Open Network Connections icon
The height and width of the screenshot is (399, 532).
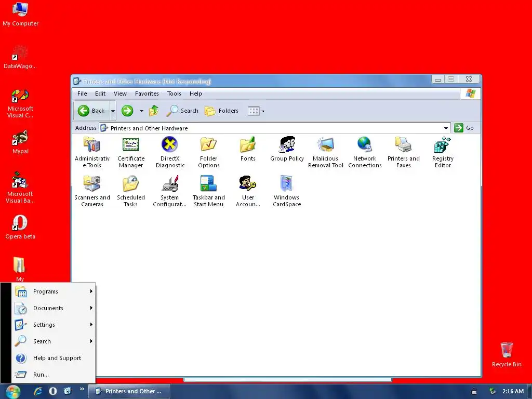tap(365, 152)
